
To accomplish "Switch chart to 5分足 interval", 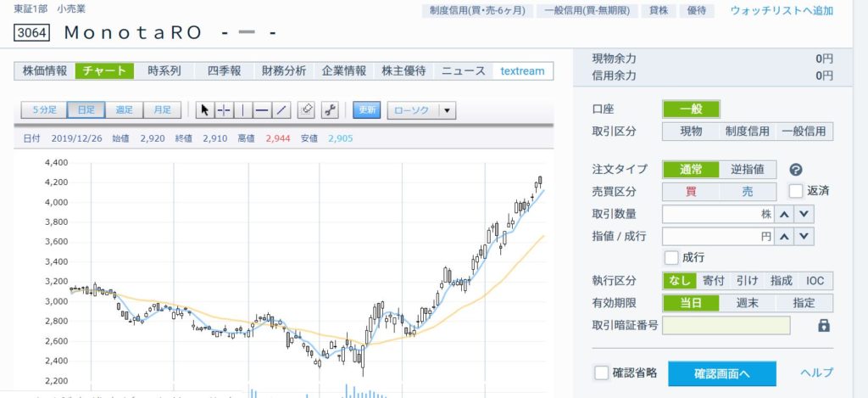I will click(x=44, y=109).
